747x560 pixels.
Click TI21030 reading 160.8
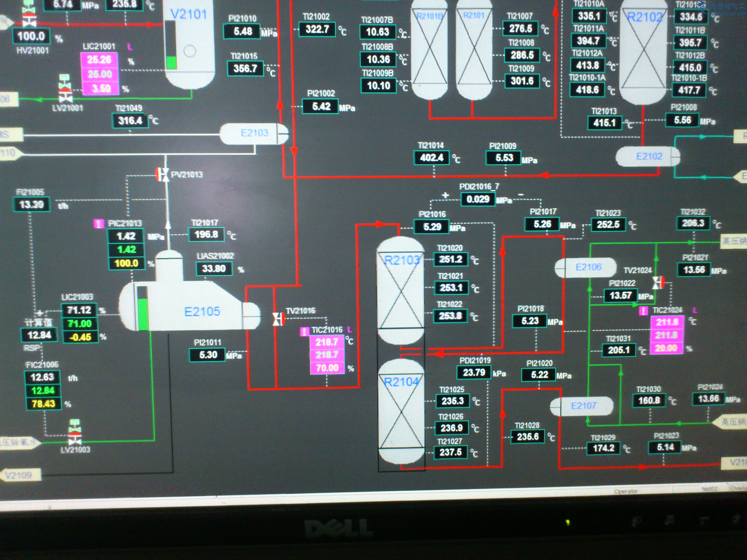[649, 400]
